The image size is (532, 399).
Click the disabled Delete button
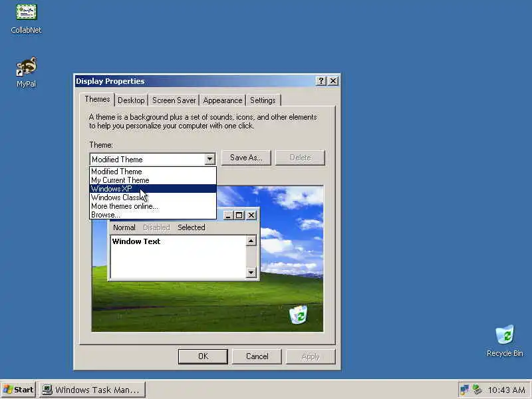301,158
